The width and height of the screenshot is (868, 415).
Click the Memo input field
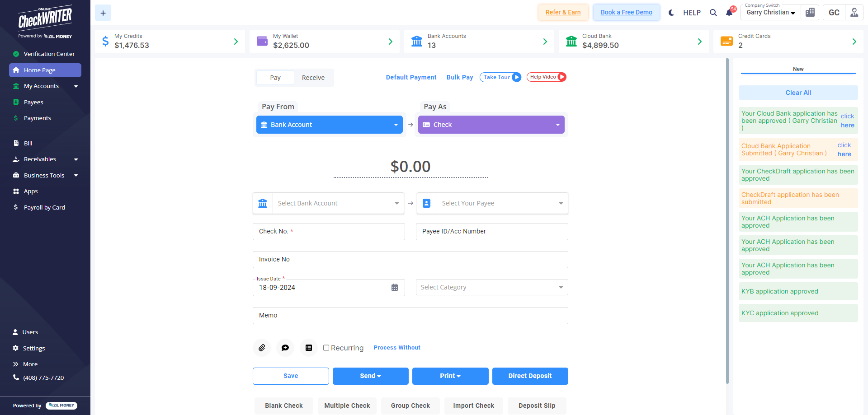coord(410,316)
